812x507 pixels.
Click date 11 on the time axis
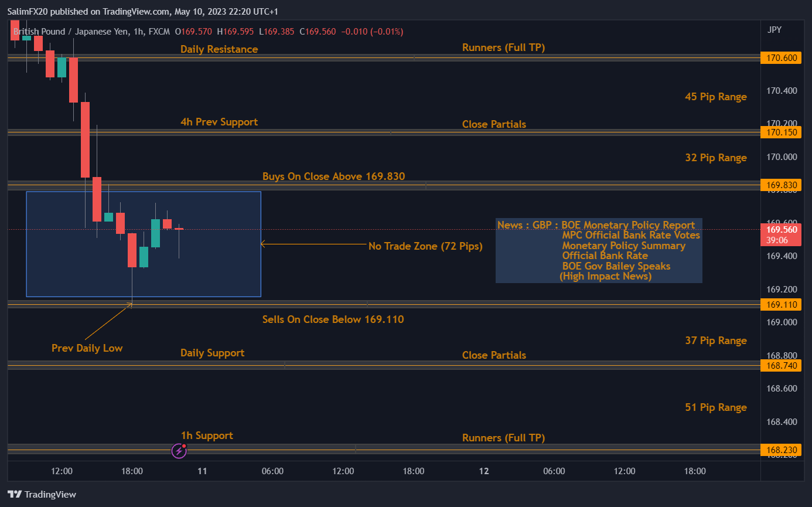(x=202, y=471)
